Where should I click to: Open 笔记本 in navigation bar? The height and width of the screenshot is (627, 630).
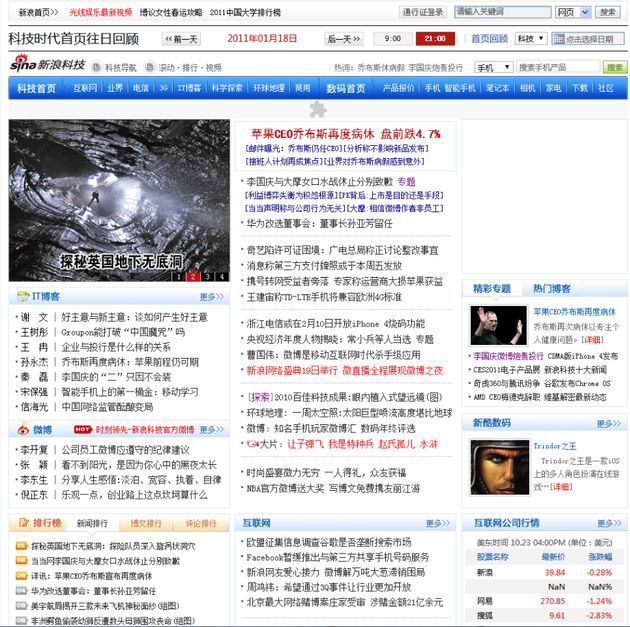497,88
